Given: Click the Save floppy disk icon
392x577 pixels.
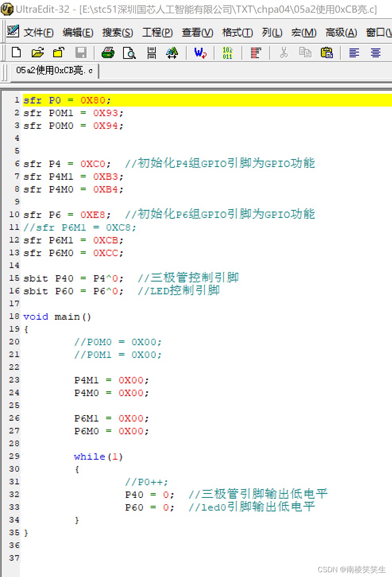Looking at the screenshot, I should point(81,52).
